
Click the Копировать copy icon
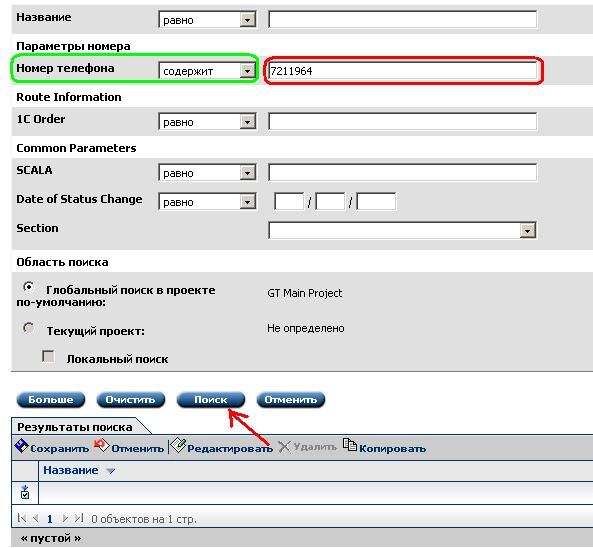tap(350, 445)
